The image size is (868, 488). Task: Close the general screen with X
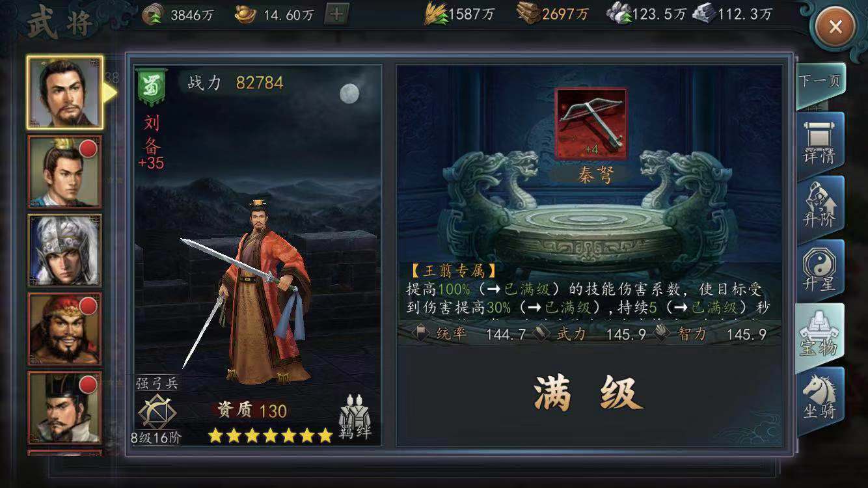(836, 27)
